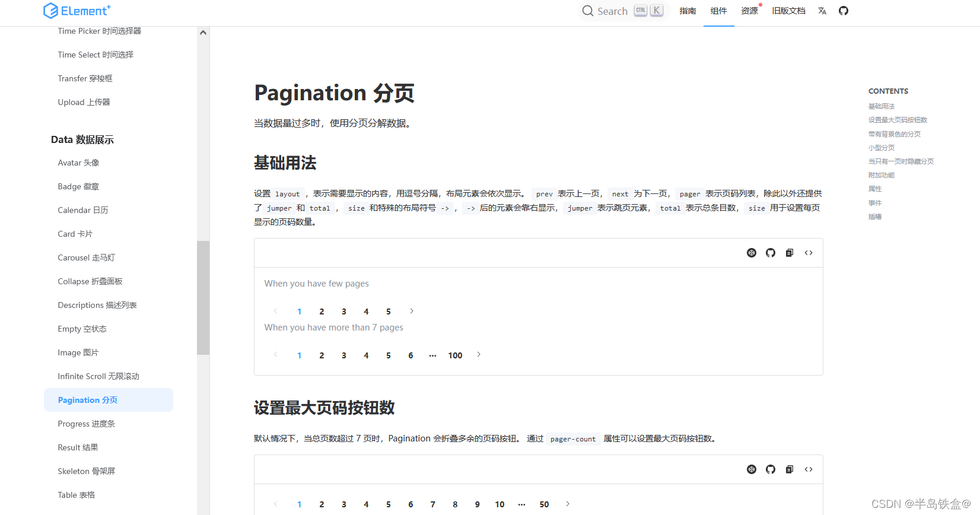Open Collapse 折叠面板 in sidebar

[x=90, y=281]
